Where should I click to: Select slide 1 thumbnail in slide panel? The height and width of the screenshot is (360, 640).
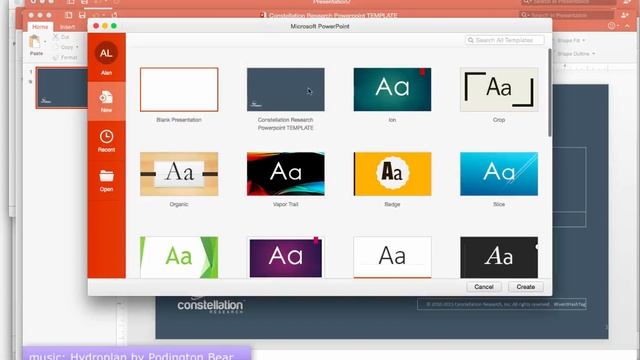[62, 88]
